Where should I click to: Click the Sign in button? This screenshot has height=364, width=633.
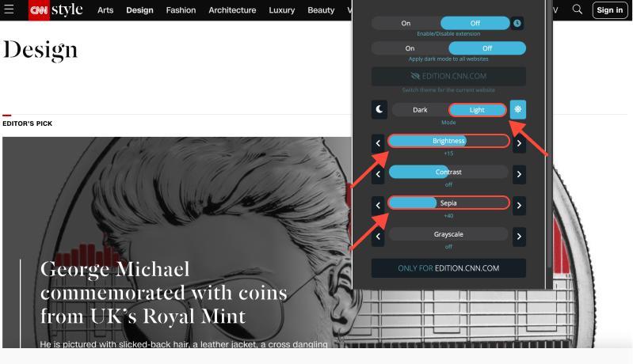click(609, 10)
